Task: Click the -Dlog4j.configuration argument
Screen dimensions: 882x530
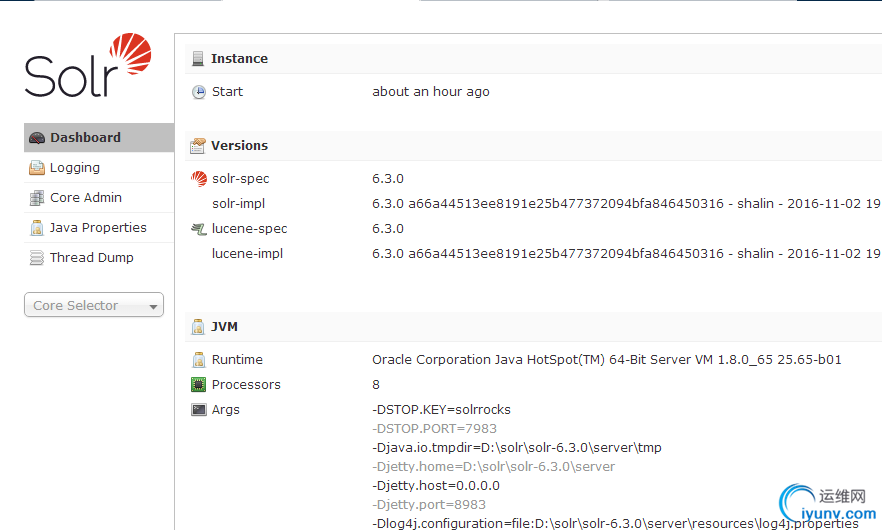Action: 615,523
